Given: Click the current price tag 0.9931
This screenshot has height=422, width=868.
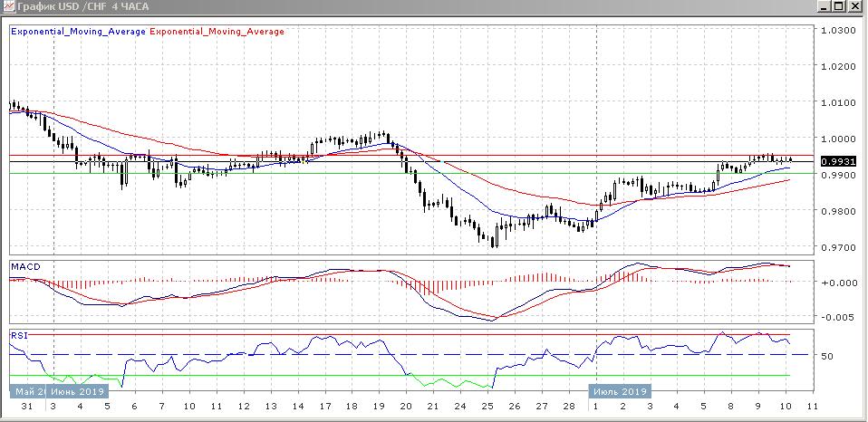Looking at the screenshot, I should [834, 161].
